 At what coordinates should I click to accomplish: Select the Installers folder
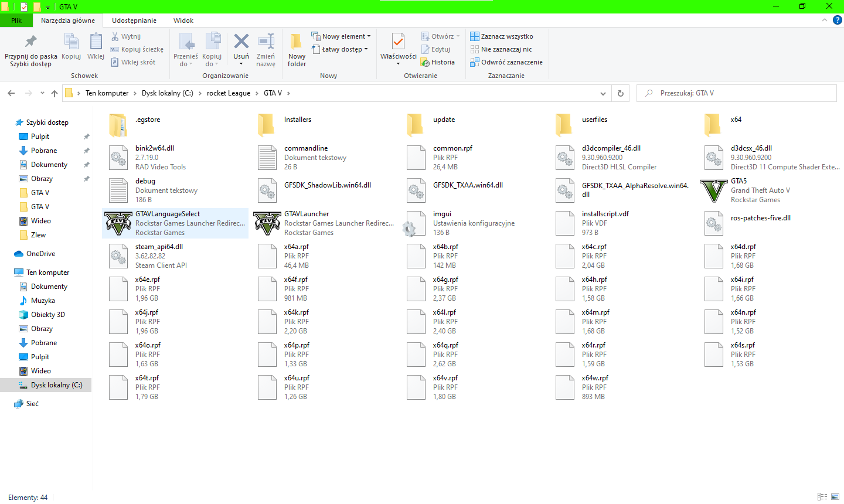324,125
